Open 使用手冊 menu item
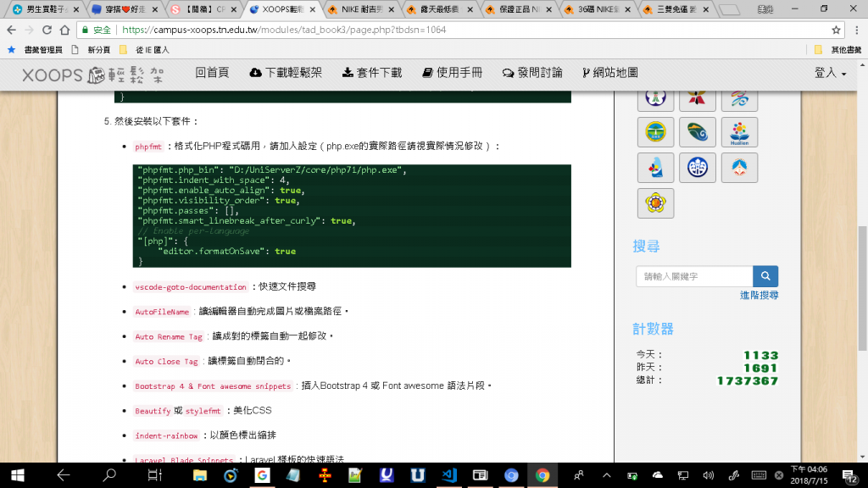Screen dimensions: 868x488 pos(452,73)
